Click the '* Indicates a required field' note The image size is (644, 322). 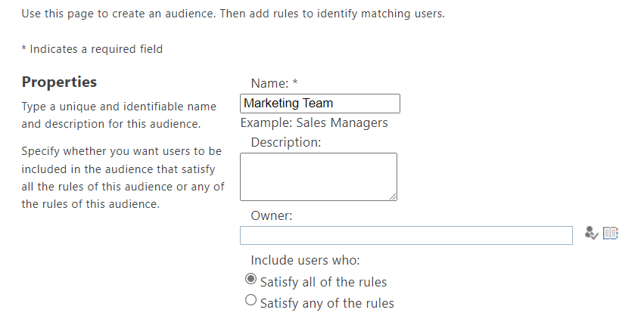pos(92,49)
